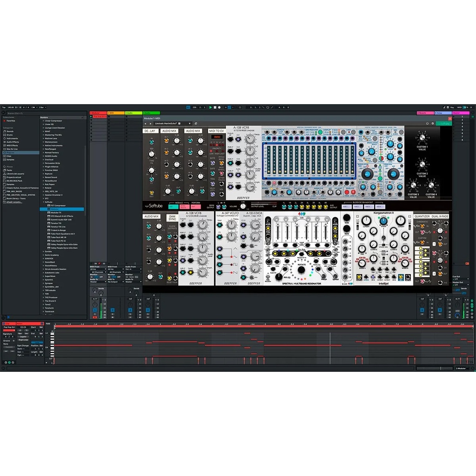Expand the Linear Compressor folder
The image size is (476, 476).
tap(43, 121)
